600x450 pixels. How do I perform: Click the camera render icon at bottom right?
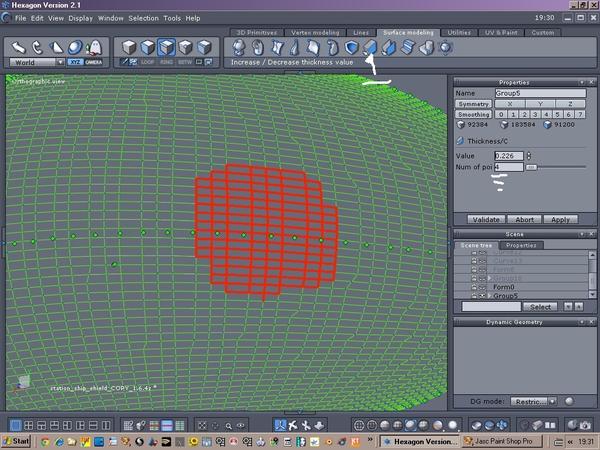pos(585,425)
